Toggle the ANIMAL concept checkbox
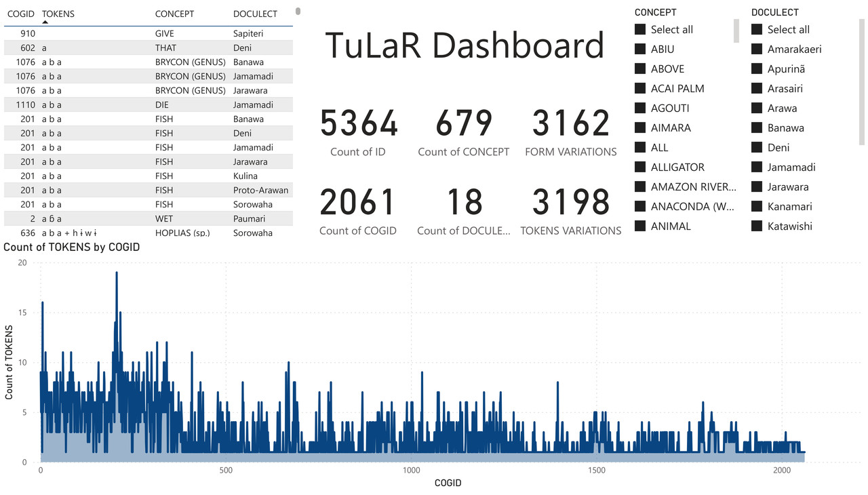Viewport: 868px width, 495px height. point(639,226)
